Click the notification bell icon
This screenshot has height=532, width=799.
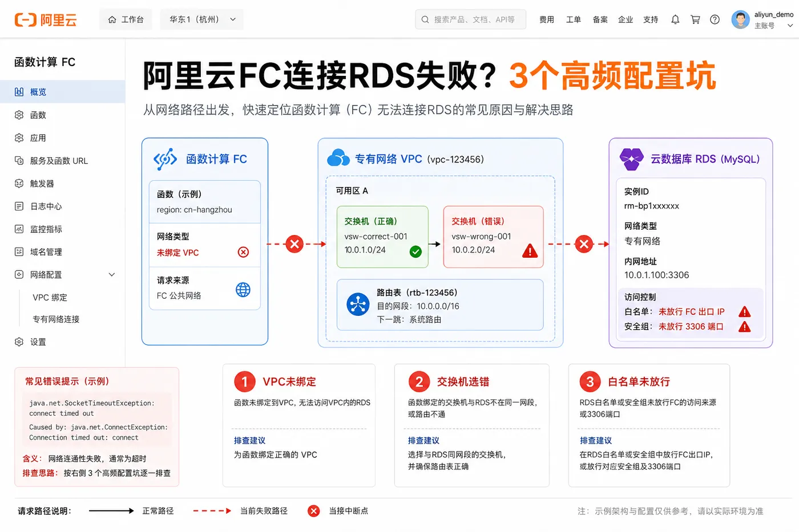[675, 19]
